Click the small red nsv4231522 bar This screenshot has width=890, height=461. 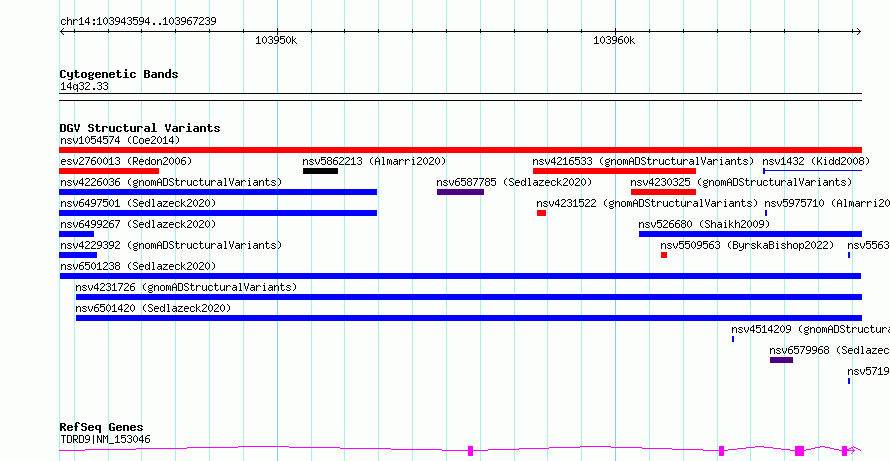[x=541, y=213]
